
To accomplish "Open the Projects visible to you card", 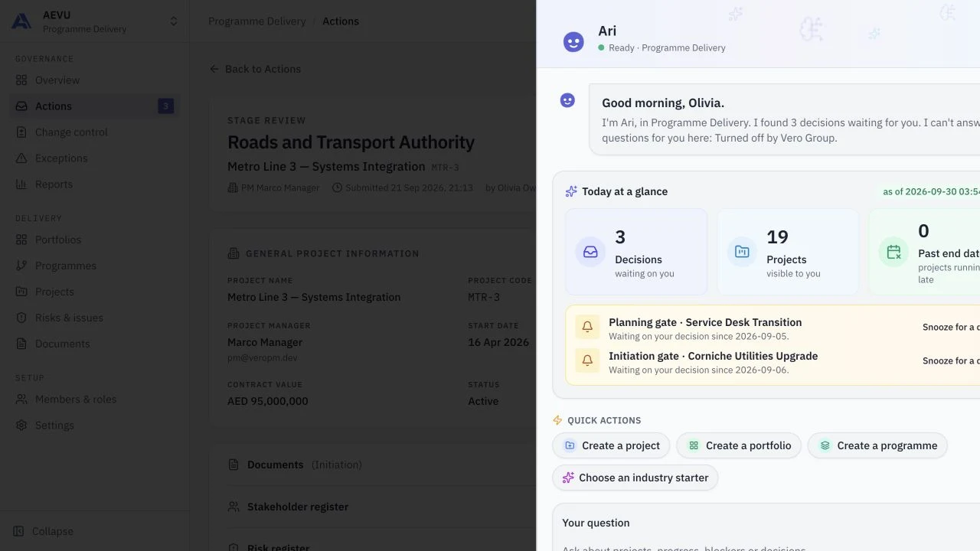I will [x=788, y=252].
